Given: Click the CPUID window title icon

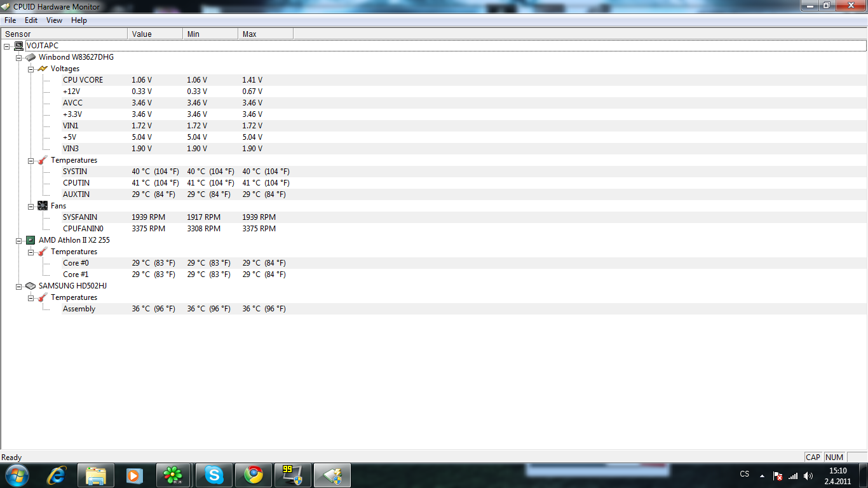Looking at the screenshot, I should pyautogui.click(x=6, y=6).
